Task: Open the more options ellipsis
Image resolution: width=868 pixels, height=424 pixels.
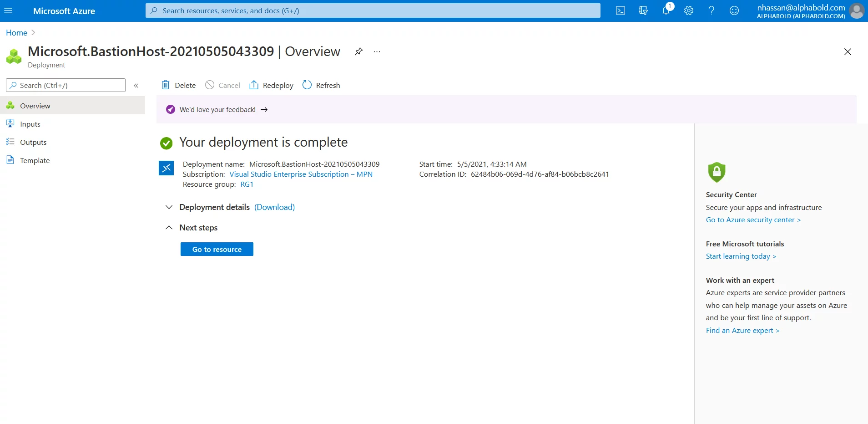Action: pos(377,51)
